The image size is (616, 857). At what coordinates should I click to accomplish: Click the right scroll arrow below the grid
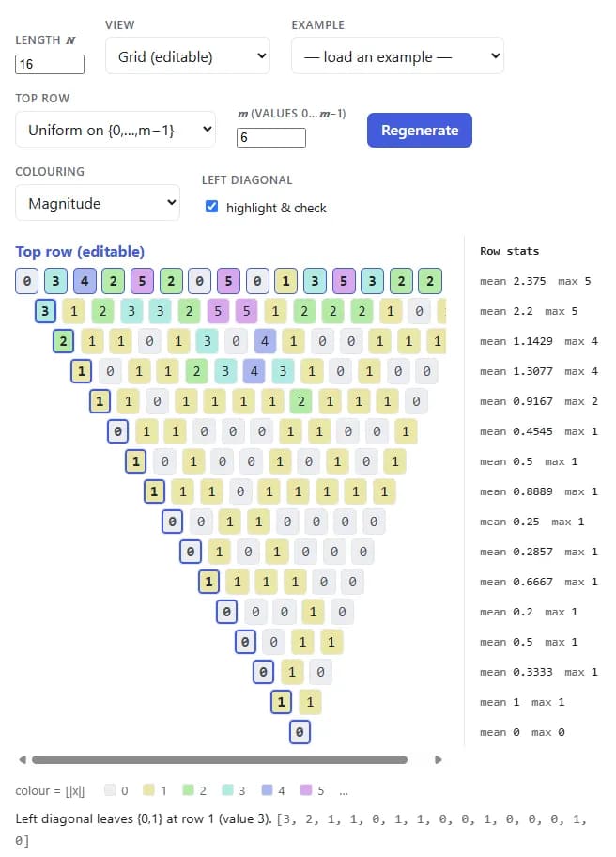click(438, 759)
